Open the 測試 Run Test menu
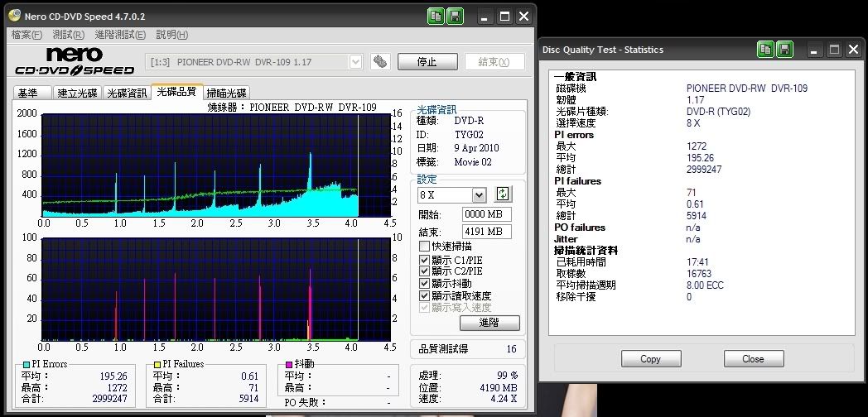This screenshot has height=417, width=868. [x=68, y=35]
